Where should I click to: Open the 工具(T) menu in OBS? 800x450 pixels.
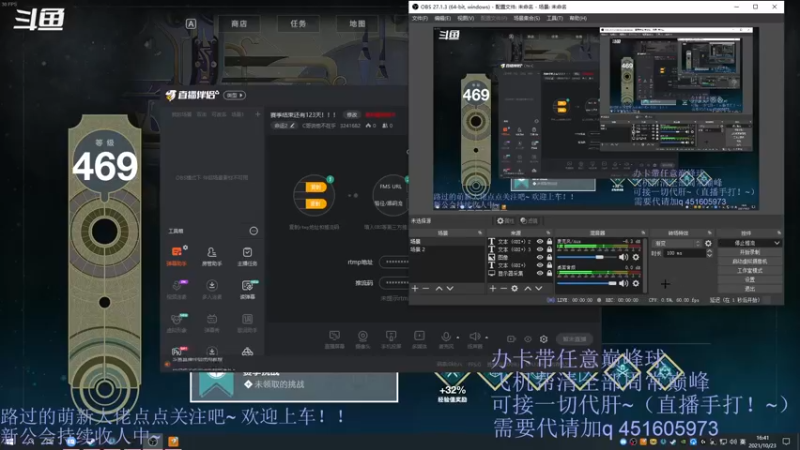(x=555, y=18)
